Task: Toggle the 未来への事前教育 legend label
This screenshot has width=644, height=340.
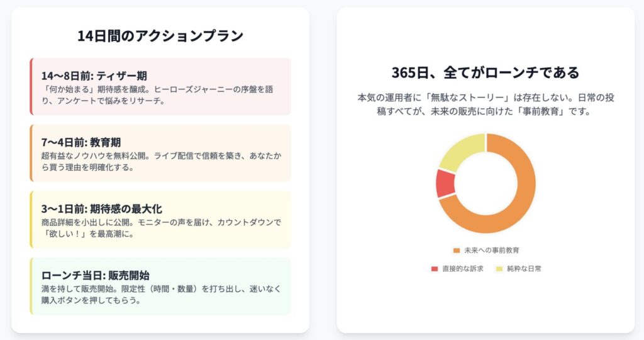Action: tap(492, 251)
